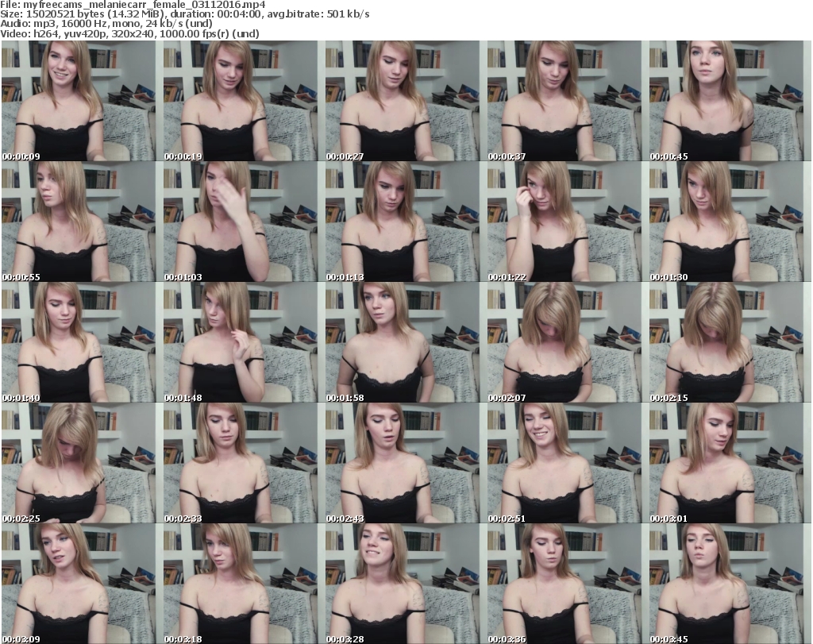
Task: Choose the frame timestamped 00:01:13
Action: click(403, 222)
